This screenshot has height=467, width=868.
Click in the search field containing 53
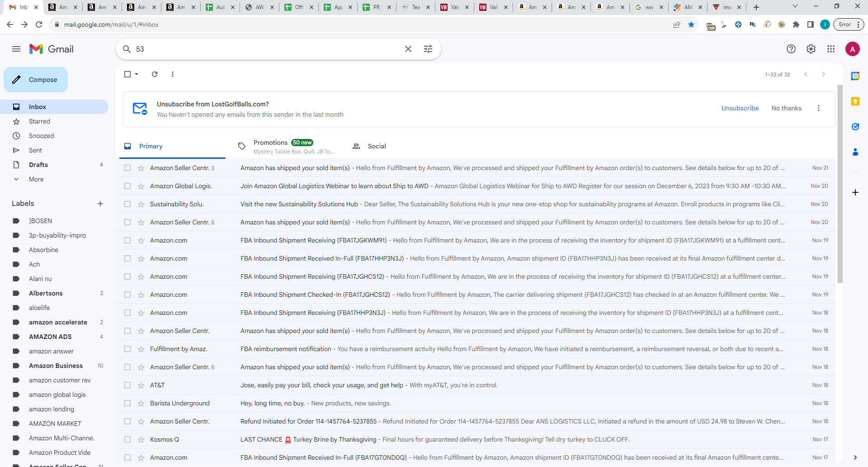[267, 49]
